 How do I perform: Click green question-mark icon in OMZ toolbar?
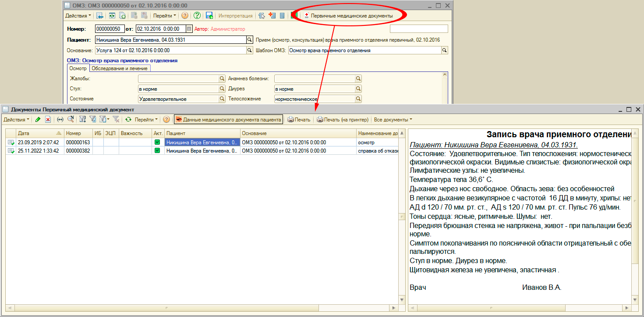197,15
